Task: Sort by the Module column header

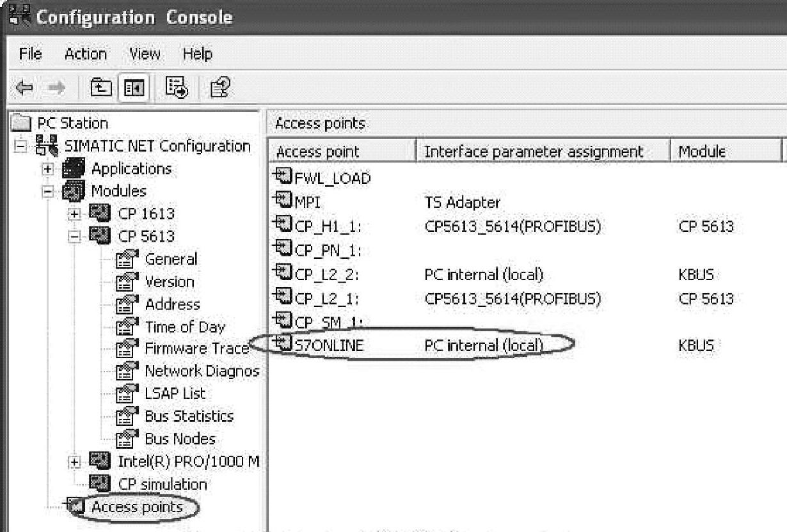Action: pyautogui.click(x=726, y=152)
